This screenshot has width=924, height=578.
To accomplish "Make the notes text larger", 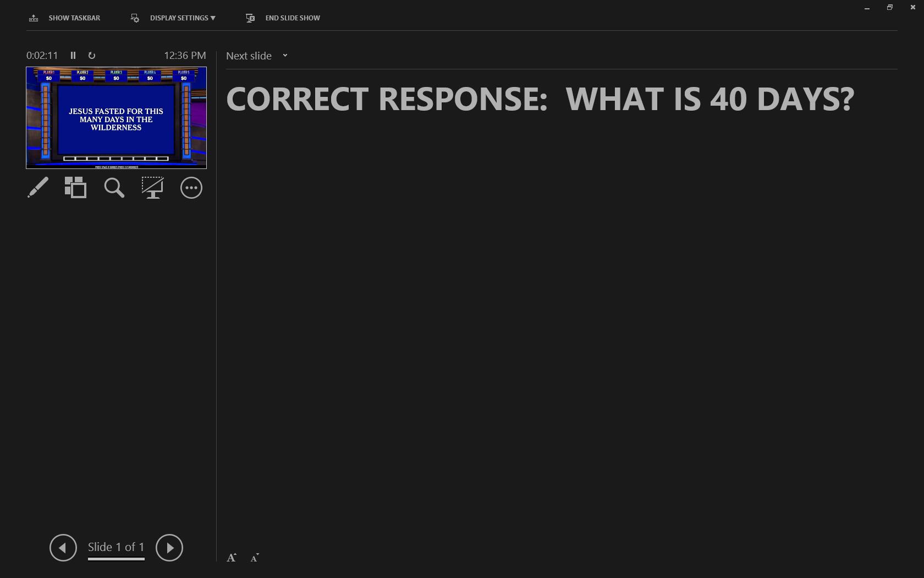I will tap(232, 558).
